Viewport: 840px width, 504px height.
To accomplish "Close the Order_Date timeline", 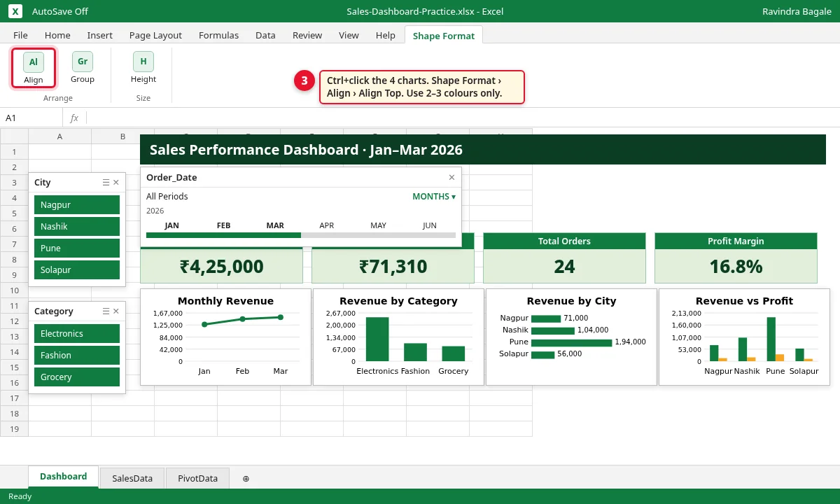I will pyautogui.click(x=451, y=177).
